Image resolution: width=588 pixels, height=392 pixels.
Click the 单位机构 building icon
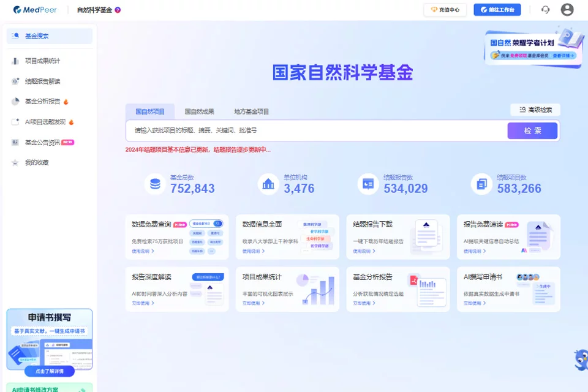[x=268, y=184]
